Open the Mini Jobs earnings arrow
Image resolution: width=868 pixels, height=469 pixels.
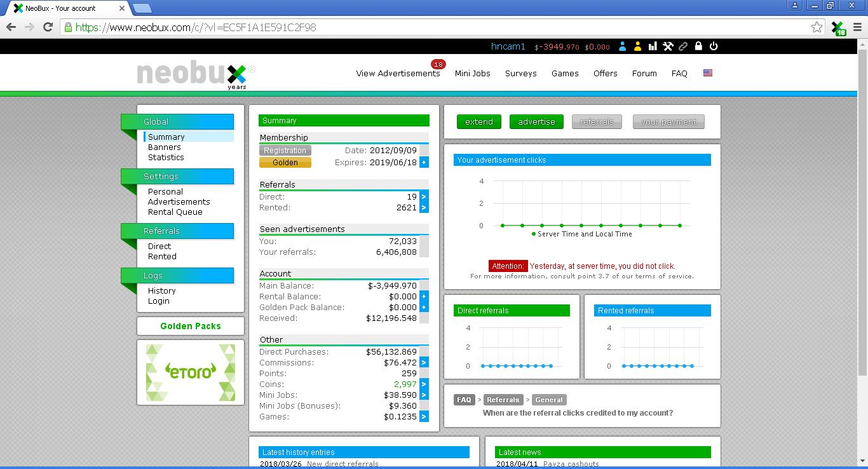424,395
